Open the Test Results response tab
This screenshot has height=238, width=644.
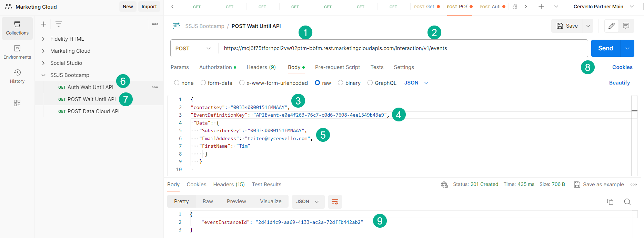pyautogui.click(x=266, y=185)
